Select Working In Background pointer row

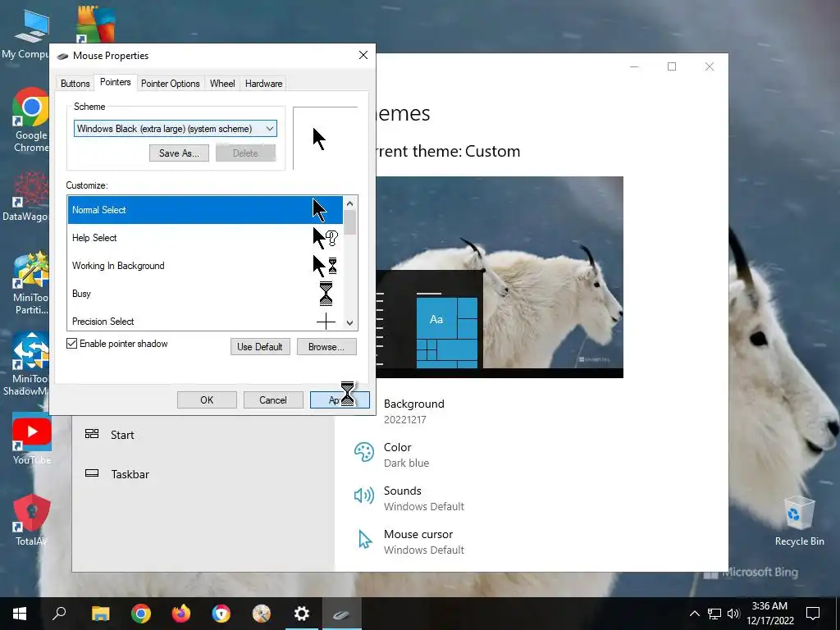(205, 266)
